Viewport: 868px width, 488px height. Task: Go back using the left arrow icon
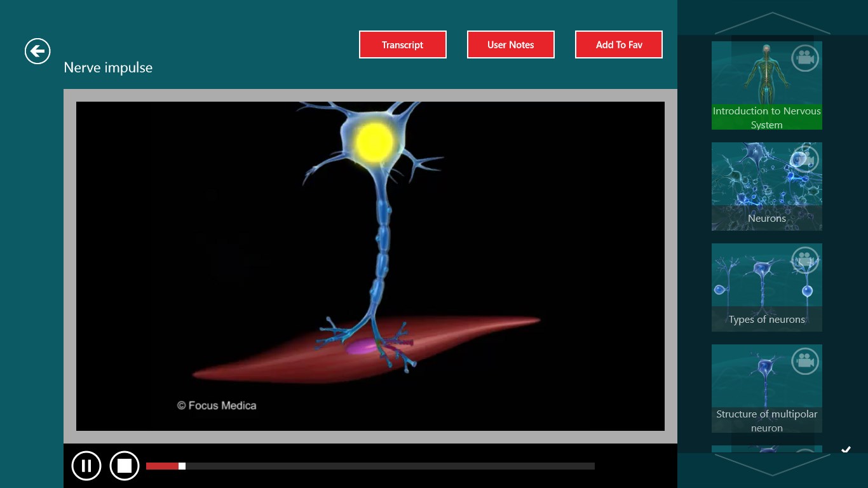tap(37, 51)
